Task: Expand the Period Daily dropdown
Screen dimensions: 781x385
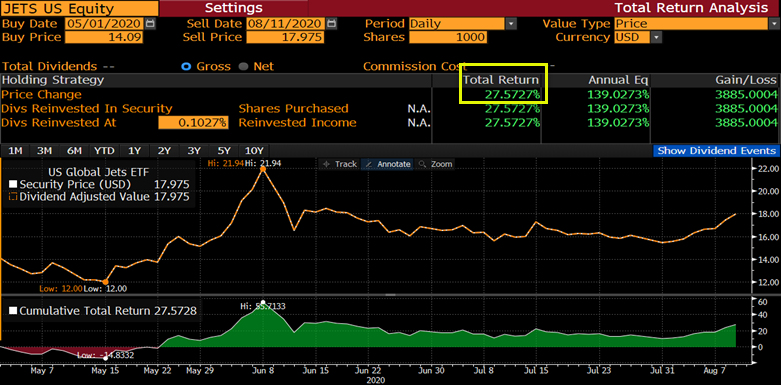Action: coord(511,23)
